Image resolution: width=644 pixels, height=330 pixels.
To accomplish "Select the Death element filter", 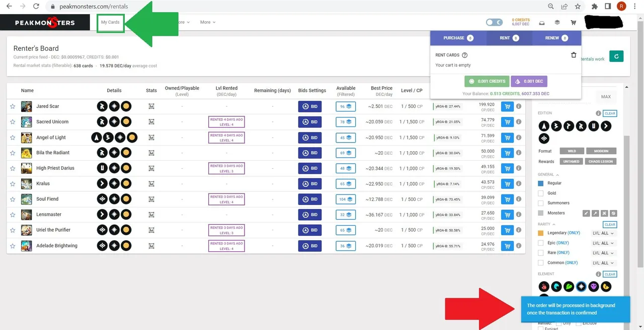I will (x=594, y=287).
